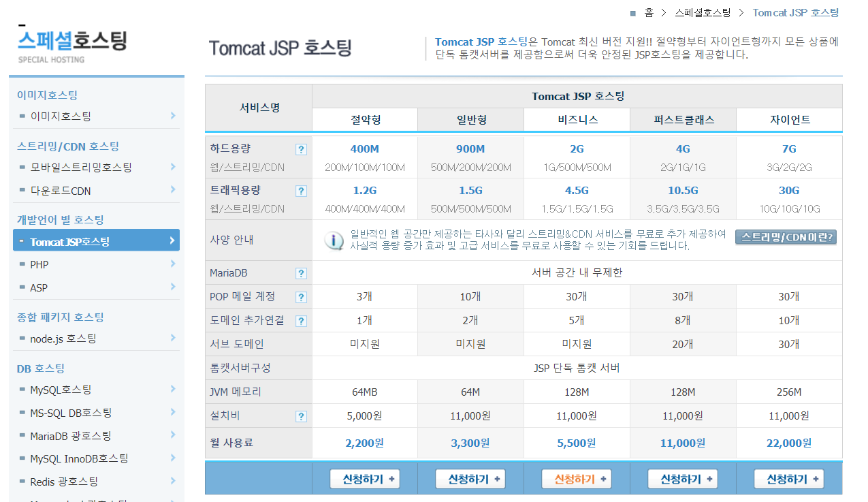Click 퍼스트클래스 column header

[684, 120]
